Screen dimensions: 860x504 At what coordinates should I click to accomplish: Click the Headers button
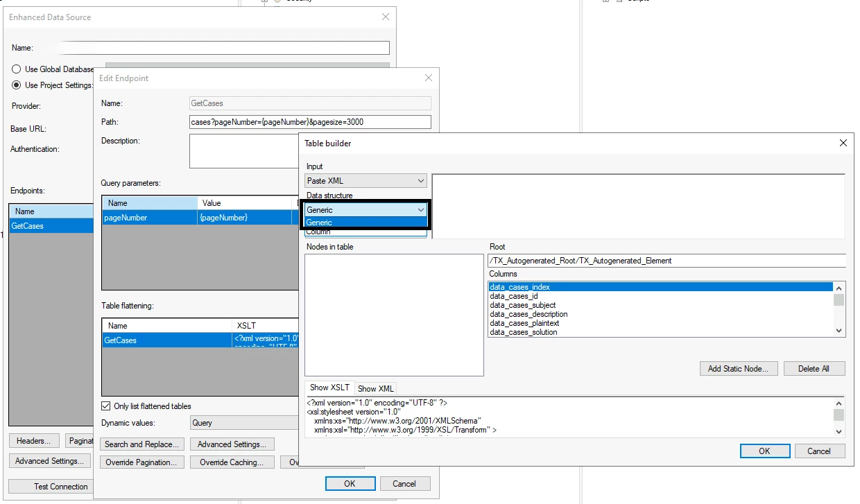pyautogui.click(x=33, y=441)
